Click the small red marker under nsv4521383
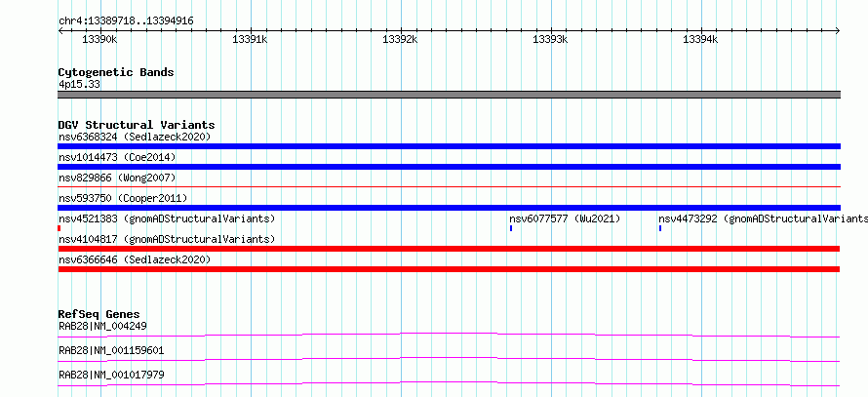This screenshot has height=397, width=868. [x=59, y=228]
